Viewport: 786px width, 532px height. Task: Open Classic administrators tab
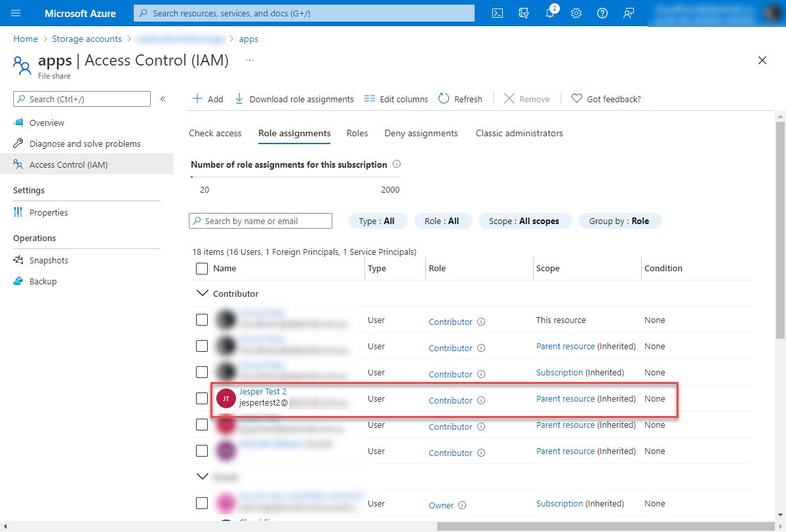[x=519, y=133]
